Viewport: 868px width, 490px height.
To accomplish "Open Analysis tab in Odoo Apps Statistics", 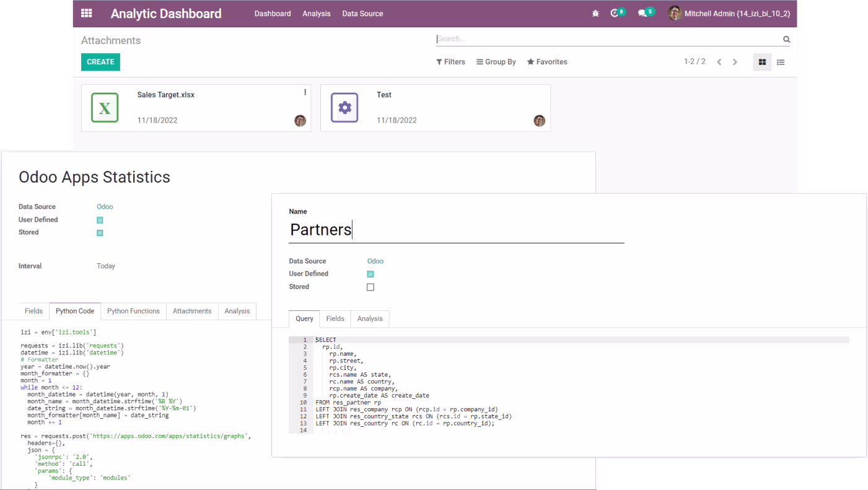I will coord(237,311).
